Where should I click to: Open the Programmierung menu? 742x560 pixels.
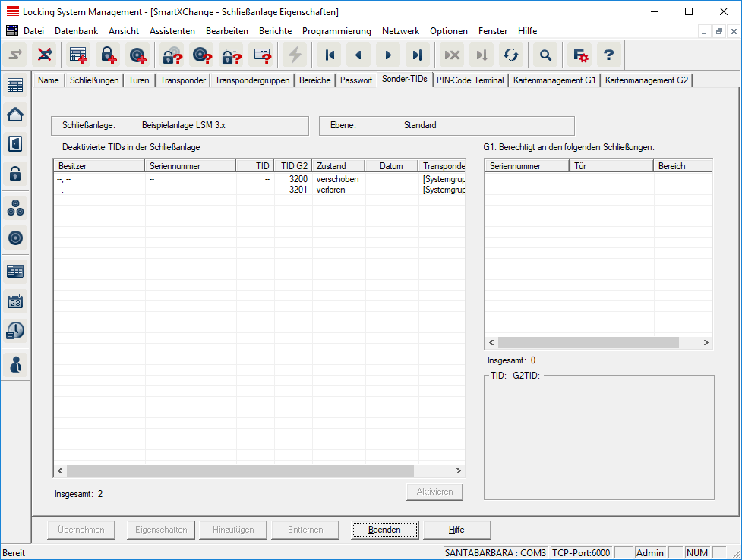point(336,31)
